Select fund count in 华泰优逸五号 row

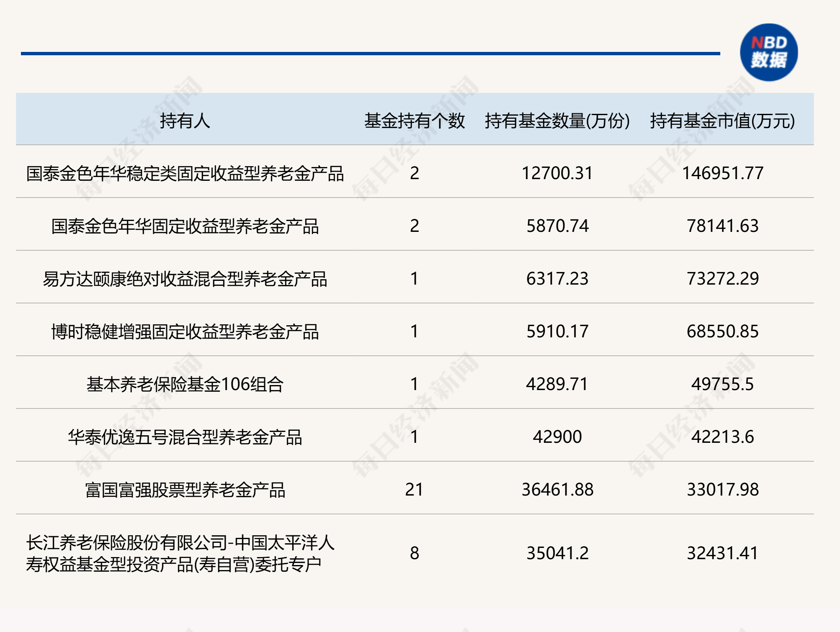(x=415, y=437)
